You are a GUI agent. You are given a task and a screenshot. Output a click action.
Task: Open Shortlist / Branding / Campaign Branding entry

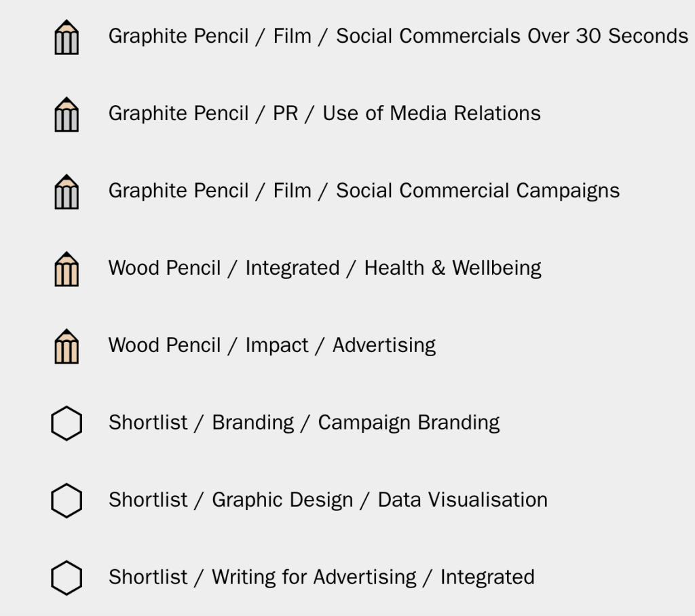tap(303, 423)
